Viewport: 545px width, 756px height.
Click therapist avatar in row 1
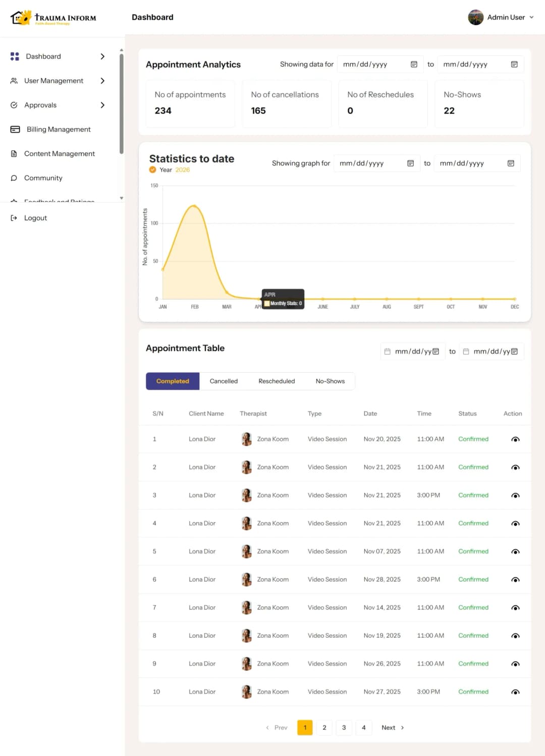point(246,439)
